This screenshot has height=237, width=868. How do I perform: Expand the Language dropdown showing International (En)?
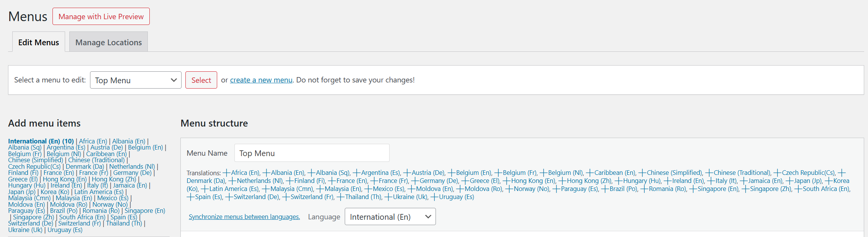point(390,217)
